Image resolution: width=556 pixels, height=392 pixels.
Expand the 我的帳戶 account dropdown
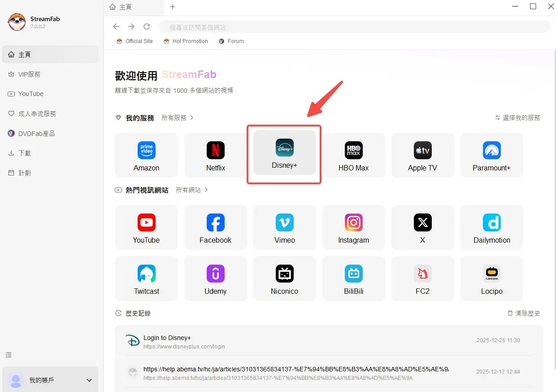(50, 380)
